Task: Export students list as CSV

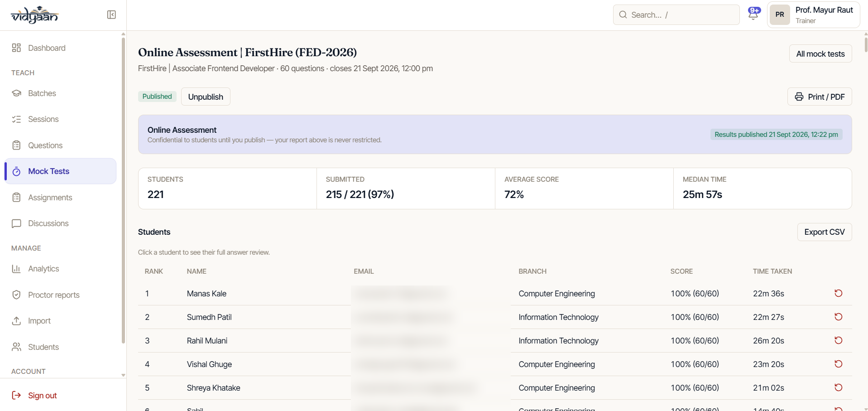Action: coord(825,232)
